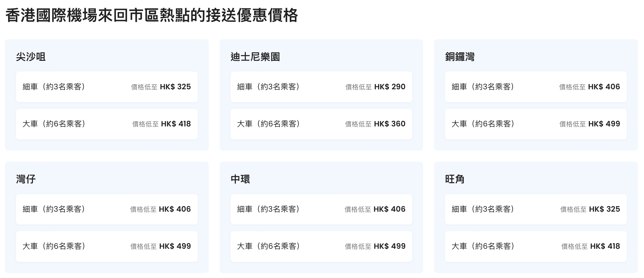Click the 中環 card heading
This screenshot has height=278, width=644.
tap(240, 179)
